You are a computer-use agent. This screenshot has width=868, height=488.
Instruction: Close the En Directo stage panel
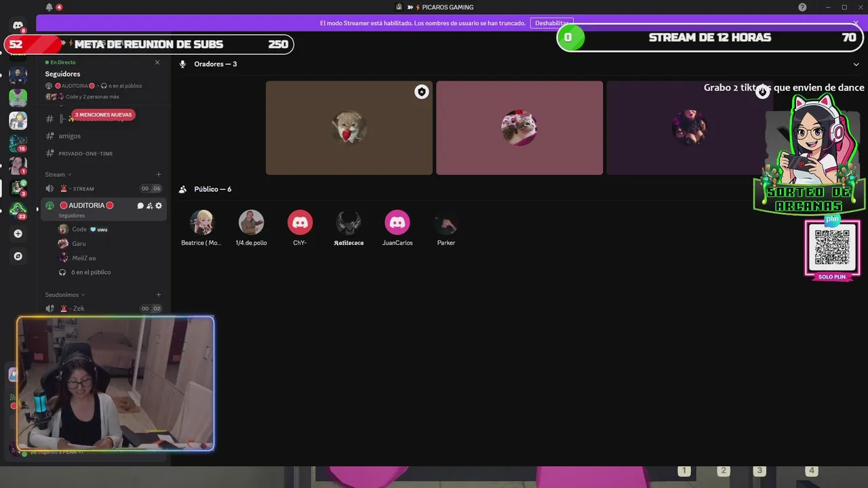[157, 62]
